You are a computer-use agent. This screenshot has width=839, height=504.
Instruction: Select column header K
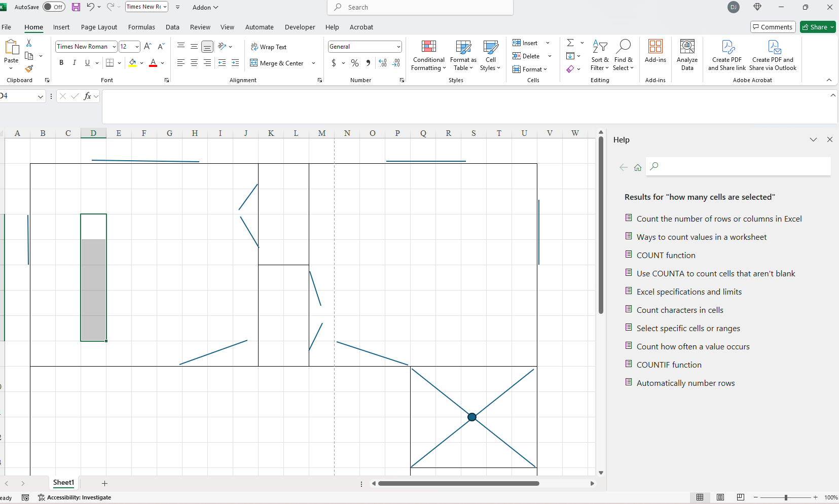click(271, 133)
